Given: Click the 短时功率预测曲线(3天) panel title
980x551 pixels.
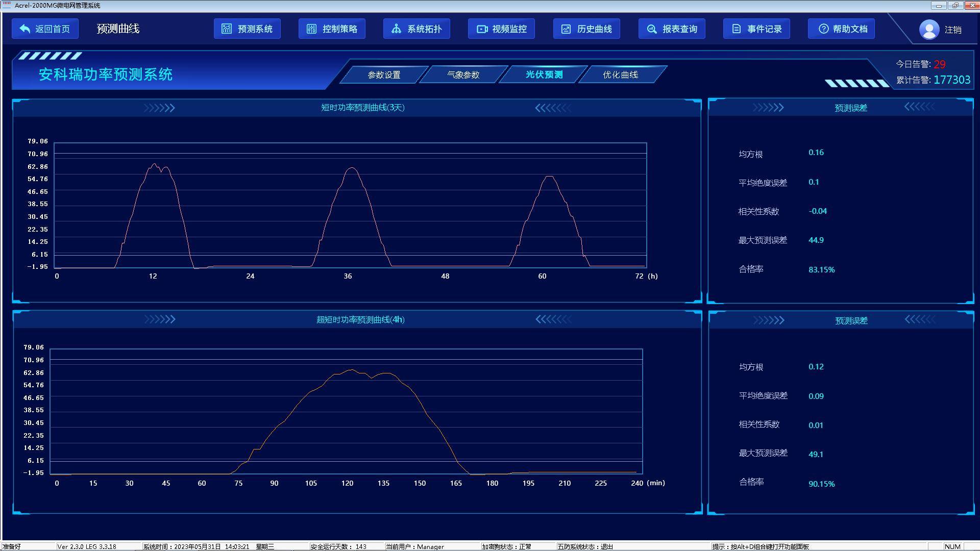Looking at the screenshot, I should pyautogui.click(x=362, y=108).
